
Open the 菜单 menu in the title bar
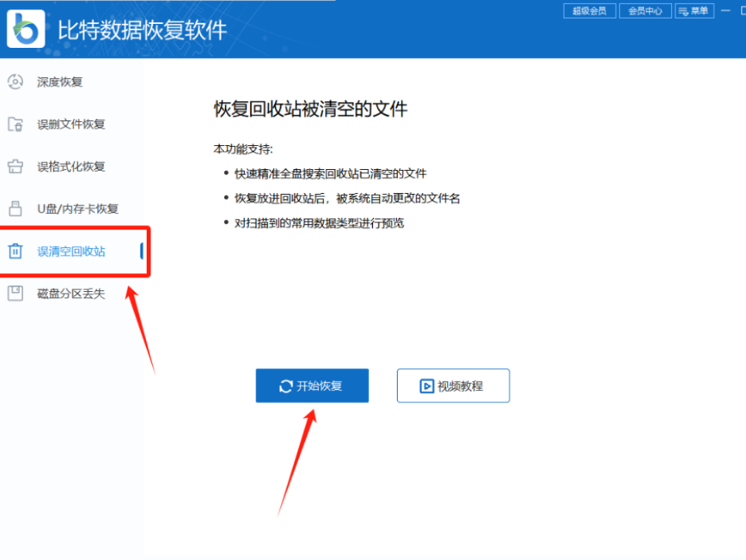pos(693,11)
